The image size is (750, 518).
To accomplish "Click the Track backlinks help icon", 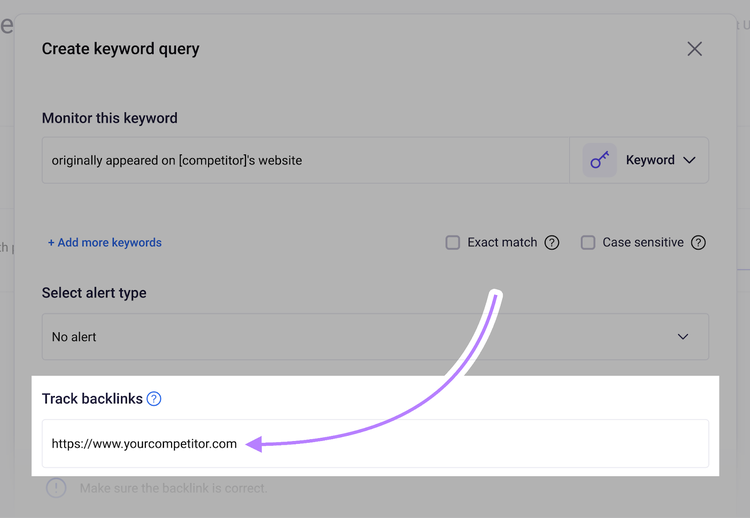I will tap(154, 398).
